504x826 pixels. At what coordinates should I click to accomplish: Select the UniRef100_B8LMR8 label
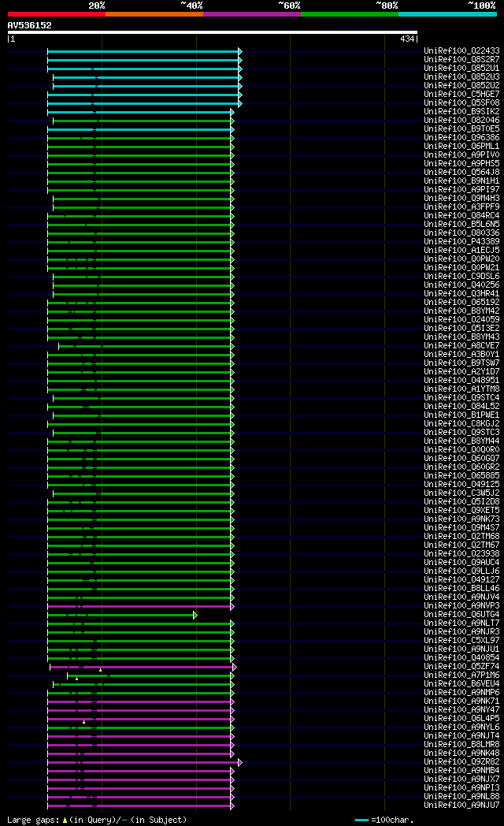pyautogui.click(x=461, y=744)
